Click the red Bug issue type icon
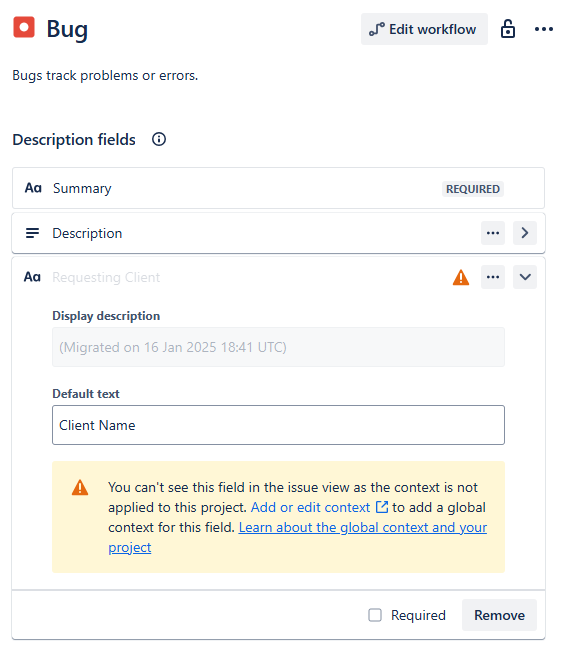 (x=24, y=27)
